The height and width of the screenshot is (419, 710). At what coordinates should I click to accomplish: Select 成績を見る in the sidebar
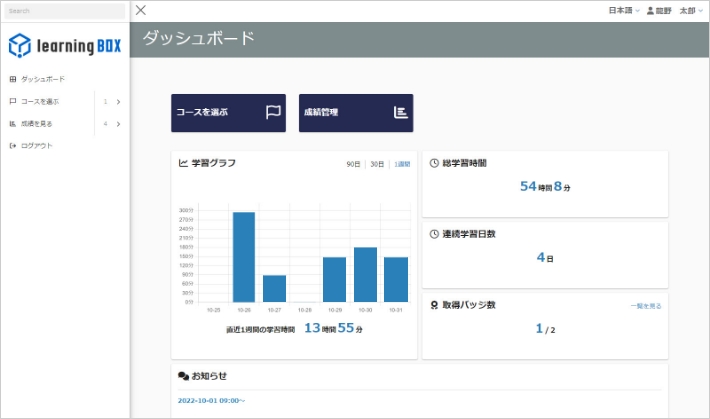click(x=36, y=124)
